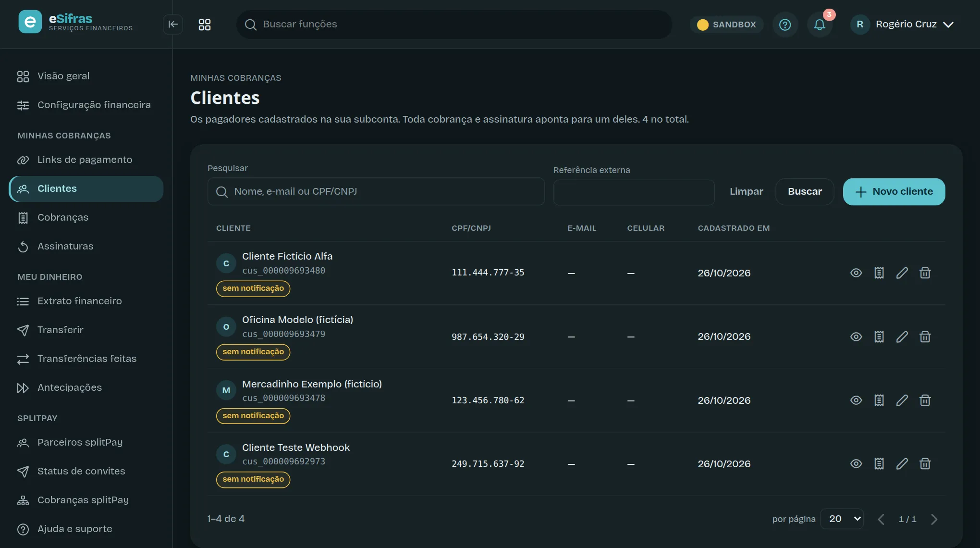Go to Links de pagamento
Screen dimensions: 980x548
tap(86, 160)
